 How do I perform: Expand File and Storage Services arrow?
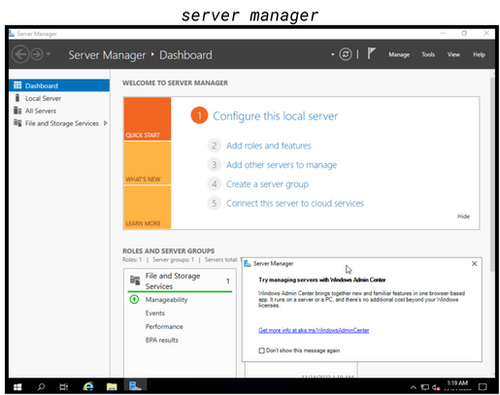105,123
